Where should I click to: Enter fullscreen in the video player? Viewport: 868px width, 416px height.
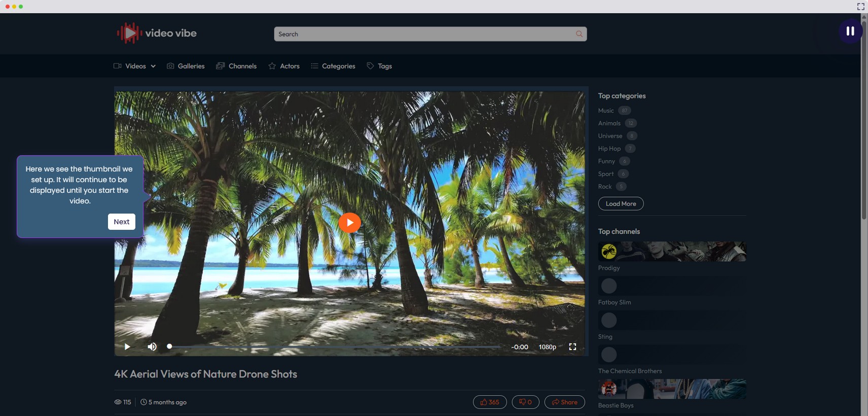(572, 347)
